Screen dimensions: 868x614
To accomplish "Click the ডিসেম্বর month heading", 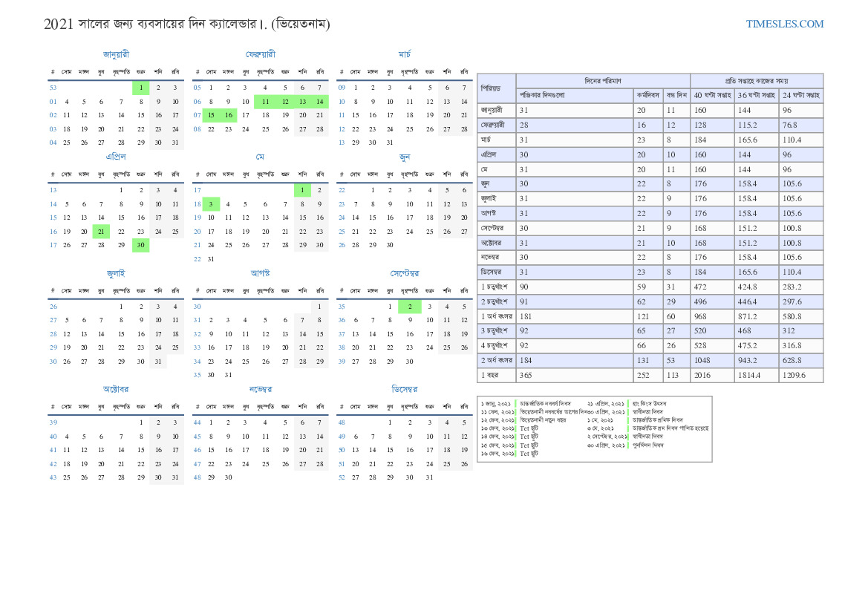I will click(x=405, y=389).
